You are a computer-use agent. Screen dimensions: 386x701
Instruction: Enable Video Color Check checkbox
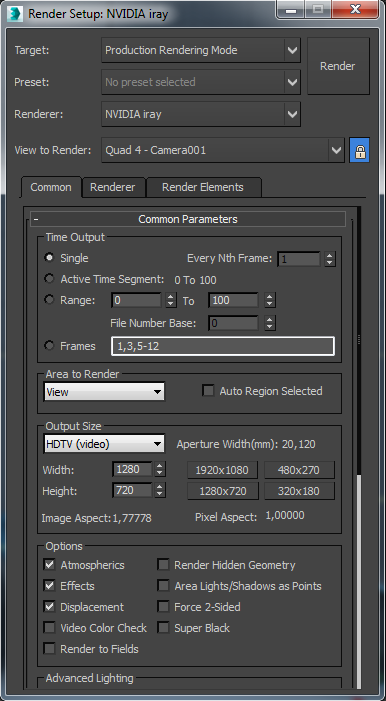(x=49, y=628)
